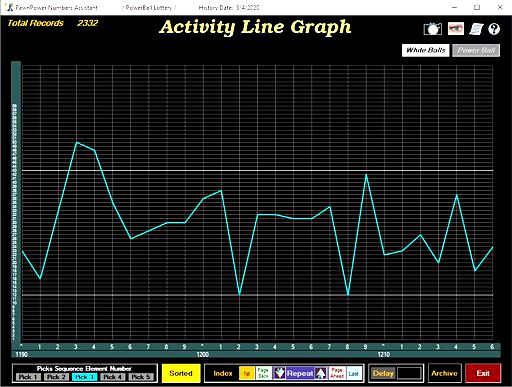Toggle the yellow Sorted button
The width and height of the screenshot is (512, 387).
(x=181, y=373)
